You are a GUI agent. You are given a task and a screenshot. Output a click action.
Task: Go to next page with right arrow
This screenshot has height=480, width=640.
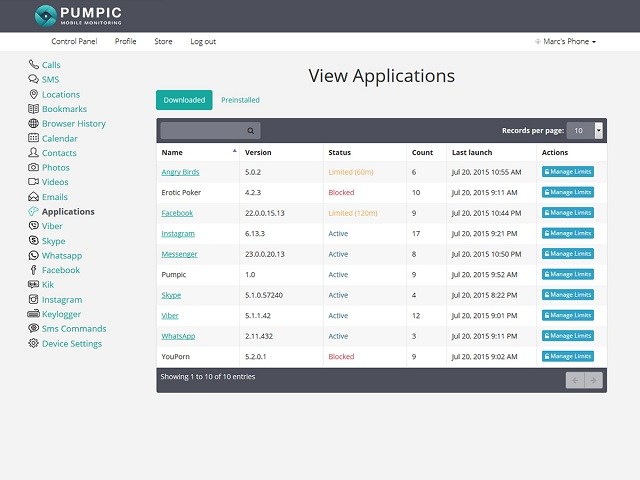click(x=594, y=380)
